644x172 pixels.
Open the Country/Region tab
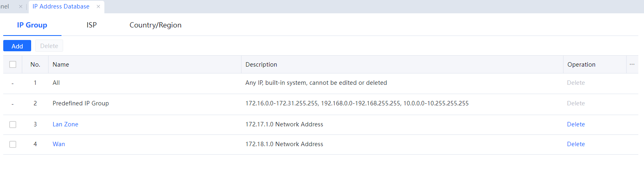pyautogui.click(x=155, y=25)
